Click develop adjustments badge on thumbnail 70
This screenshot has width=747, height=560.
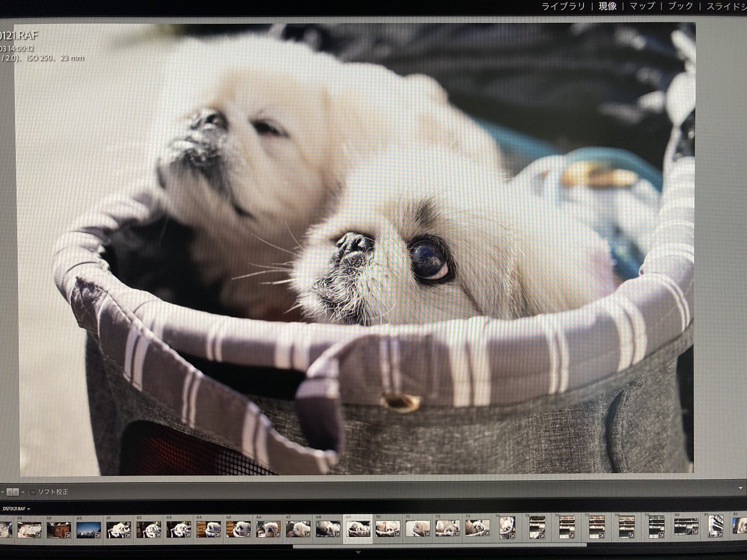(397, 533)
